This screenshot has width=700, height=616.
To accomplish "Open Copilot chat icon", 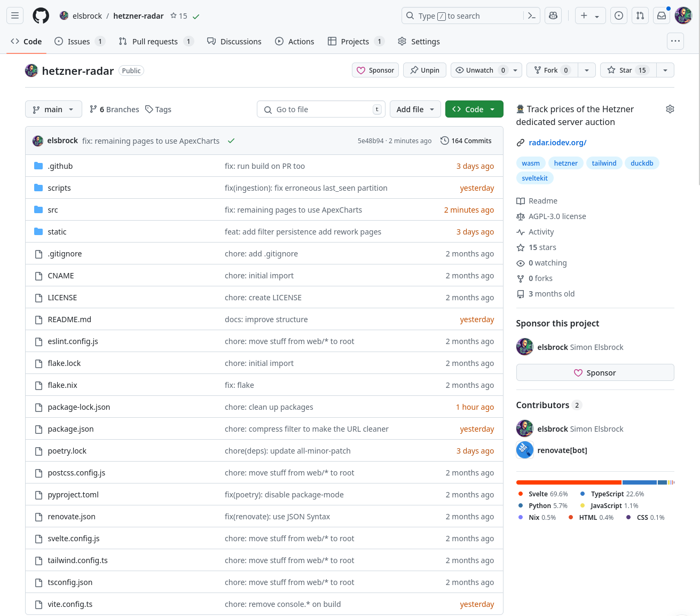I will [x=553, y=15].
